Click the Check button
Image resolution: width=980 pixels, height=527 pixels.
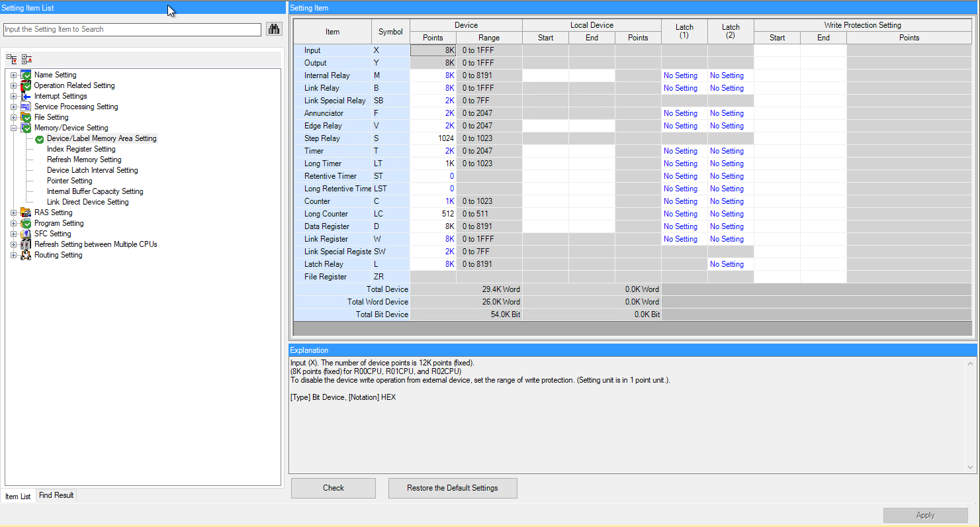[334, 488]
